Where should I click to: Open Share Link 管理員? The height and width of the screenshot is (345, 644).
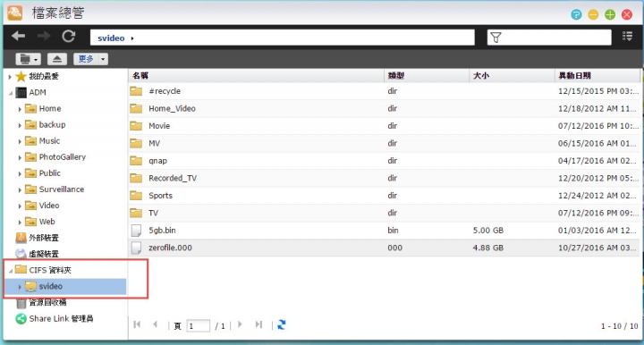(61, 319)
